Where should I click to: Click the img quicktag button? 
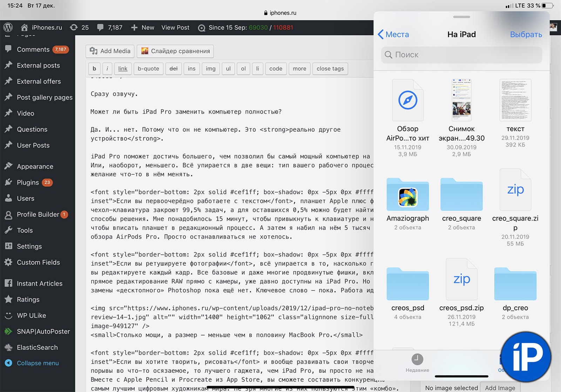(x=211, y=69)
